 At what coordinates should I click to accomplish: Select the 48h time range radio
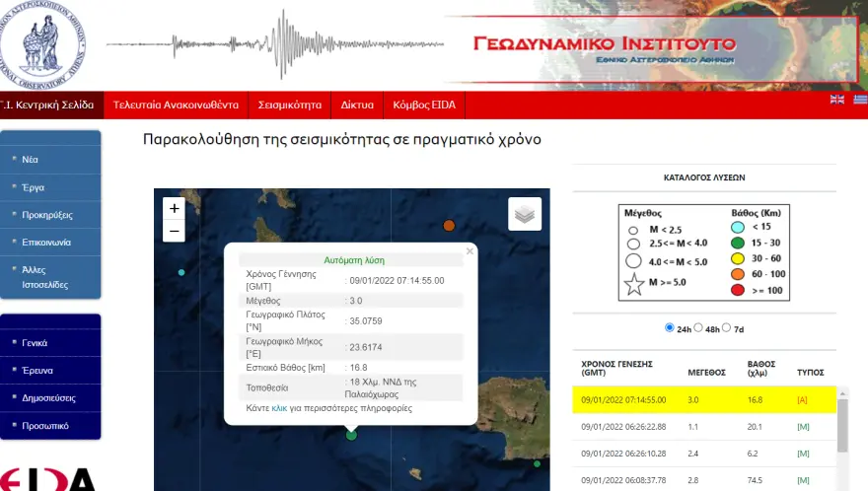coord(699,327)
